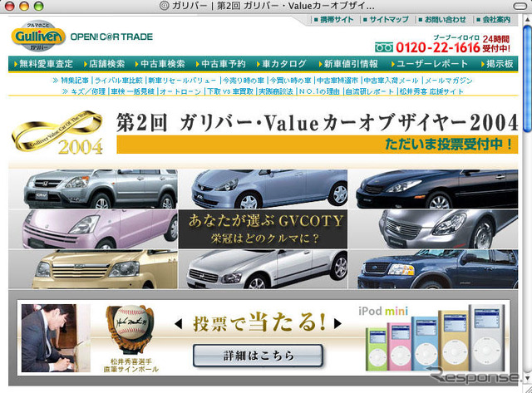Image resolution: width=532 pixels, height=393 pixels.
Task: Click the 0120-22-1616 phone number
Action: (x=438, y=47)
